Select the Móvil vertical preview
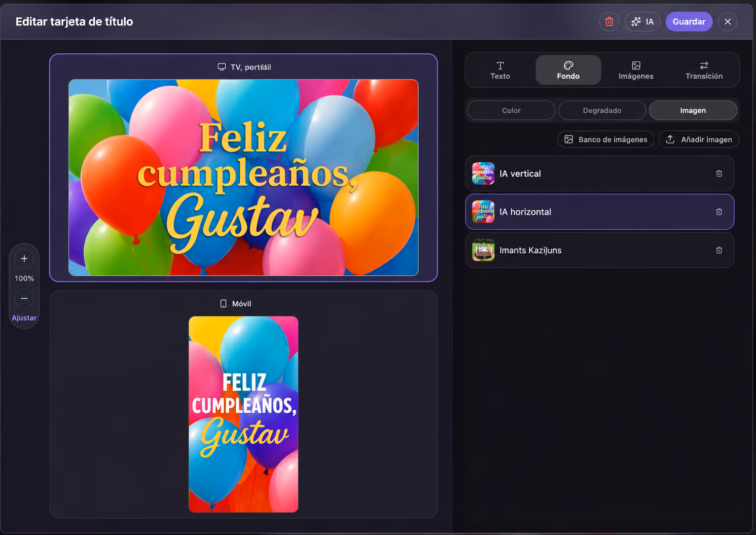This screenshot has width=756, height=535. [x=243, y=414]
